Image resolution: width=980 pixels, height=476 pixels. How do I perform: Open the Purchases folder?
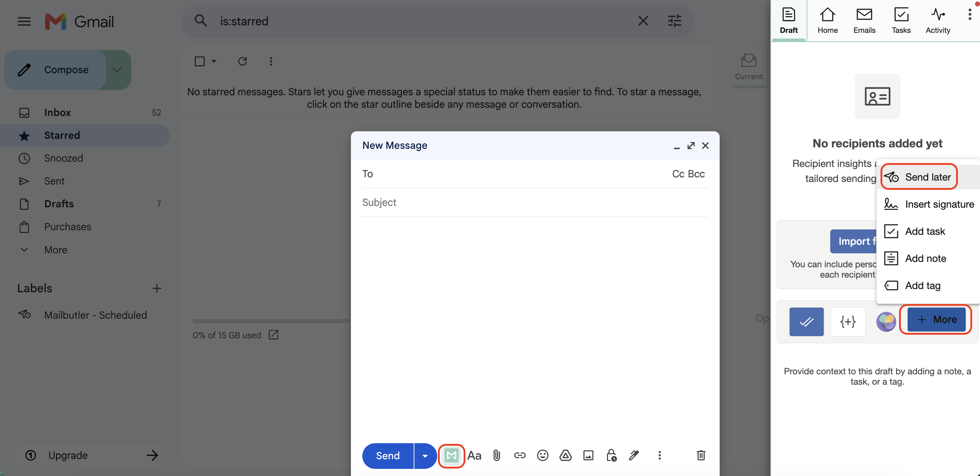(85, 226)
